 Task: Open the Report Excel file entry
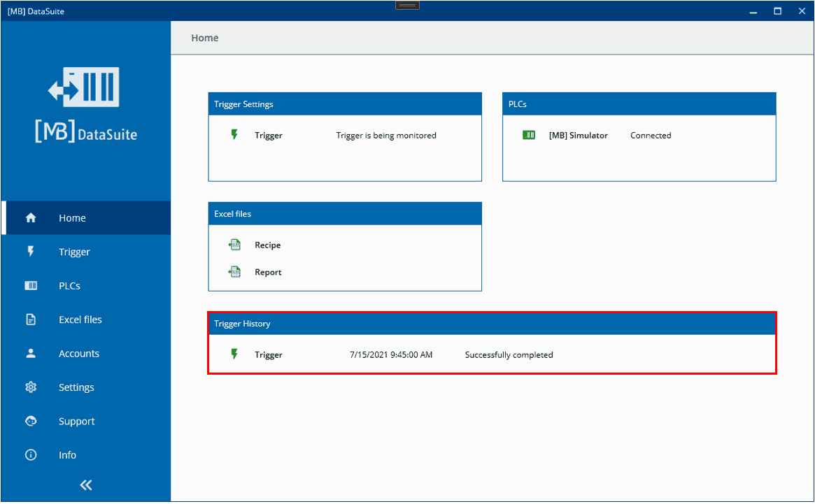tap(268, 272)
